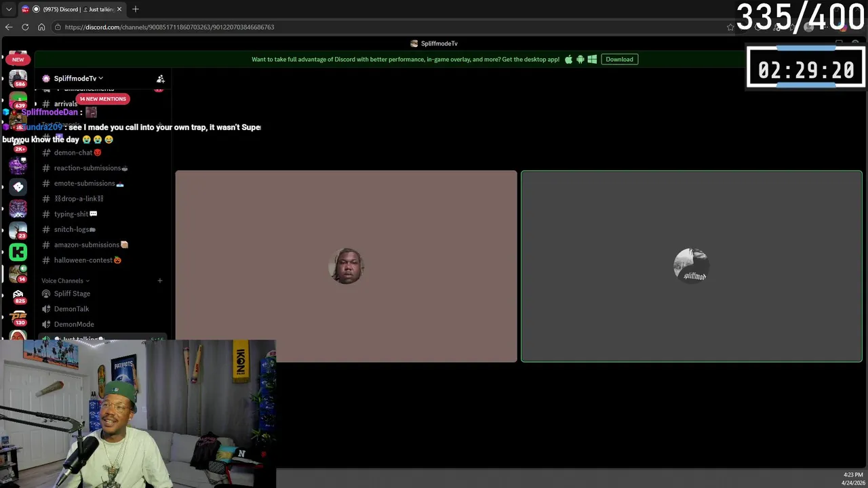The width and height of the screenshot is (868, 488).
Task: Bookmark this page with the star icon
Action: click(x=730, y=27)
